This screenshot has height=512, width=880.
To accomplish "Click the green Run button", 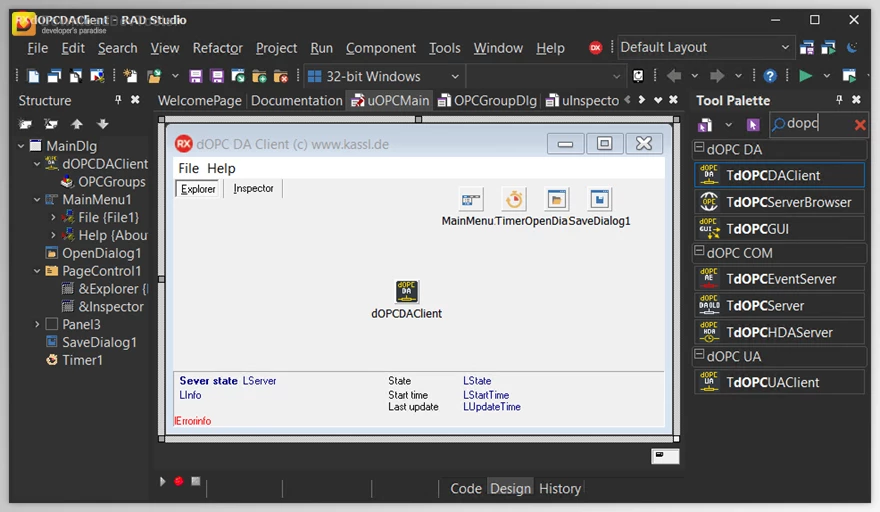I will click(x=805, y=76).
